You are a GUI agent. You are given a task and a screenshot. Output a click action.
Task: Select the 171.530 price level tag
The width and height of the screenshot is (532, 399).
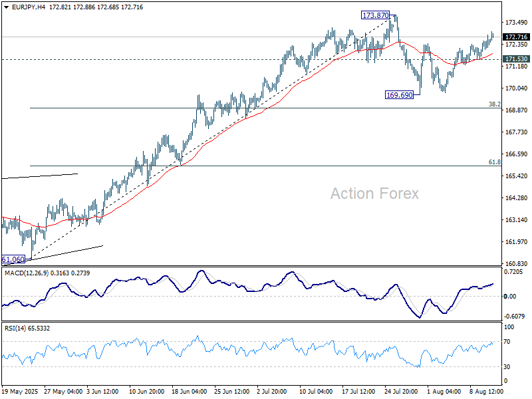point(516,59)
